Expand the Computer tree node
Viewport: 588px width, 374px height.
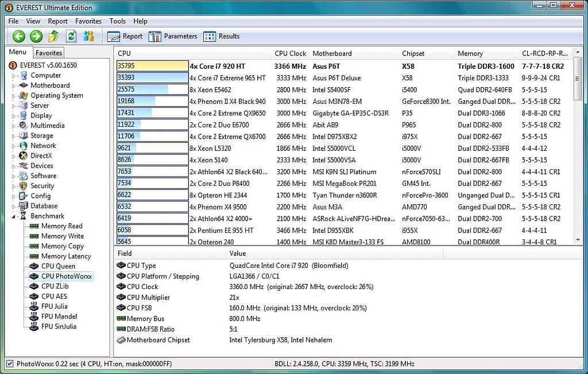(x=14, y=76)
